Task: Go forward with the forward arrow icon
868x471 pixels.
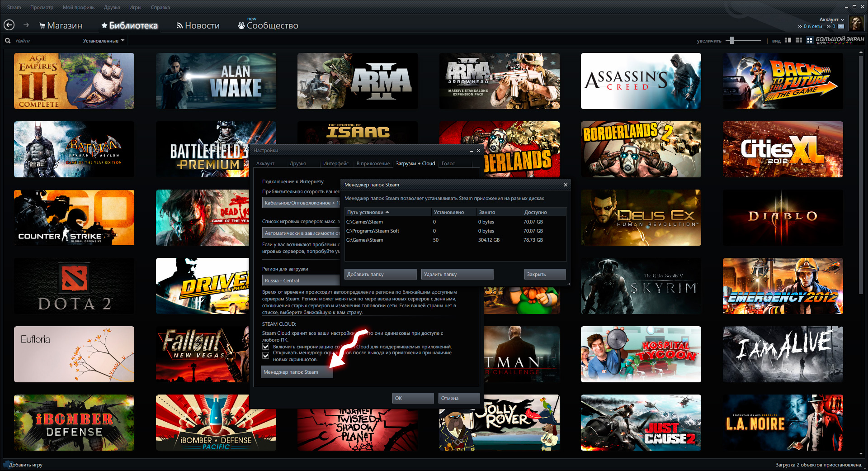Action: [x=26, y=25]
